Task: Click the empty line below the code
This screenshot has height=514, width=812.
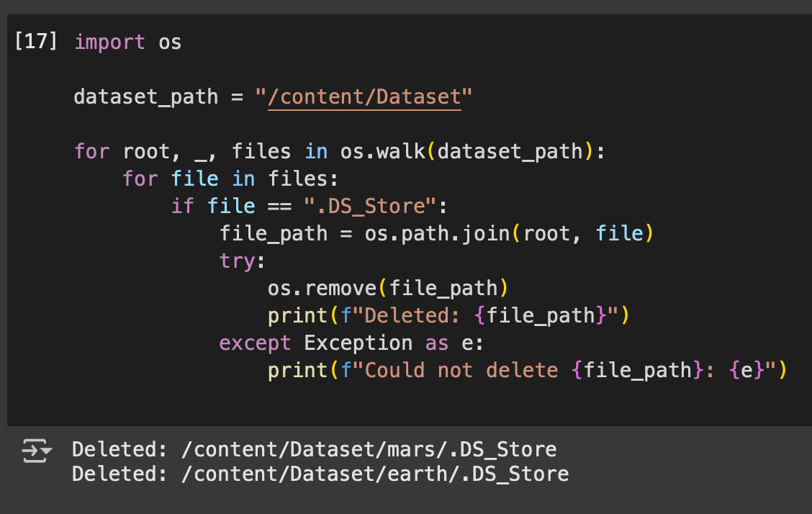Action: 409,399
